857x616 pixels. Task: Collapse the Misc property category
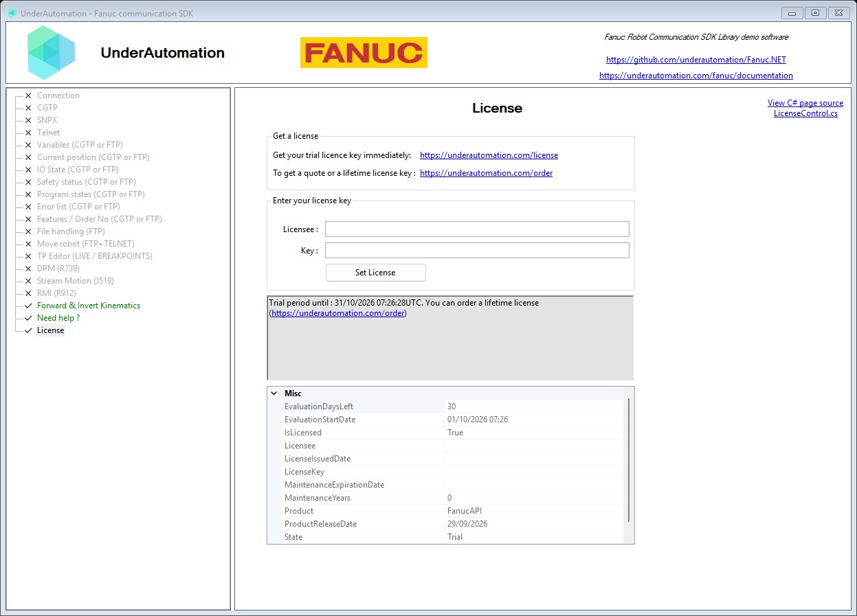click(x=274, y=393)
